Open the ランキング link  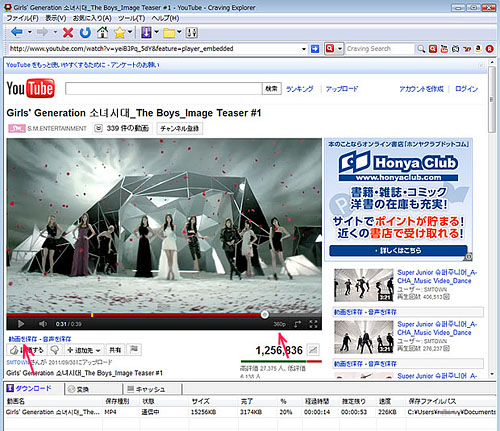tap(300, 89)
